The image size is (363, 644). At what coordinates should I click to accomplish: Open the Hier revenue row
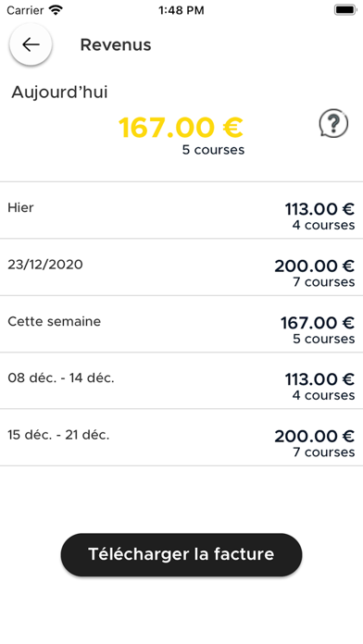pos(181,210)
